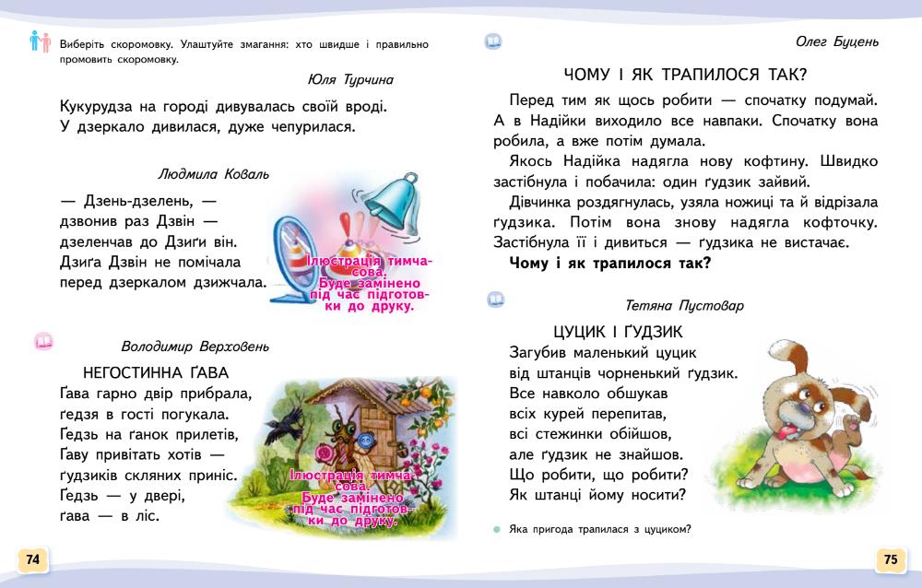Click the line 'Дзиґа Дзвін не помічала'
The image size is (922, 588).
150,263
